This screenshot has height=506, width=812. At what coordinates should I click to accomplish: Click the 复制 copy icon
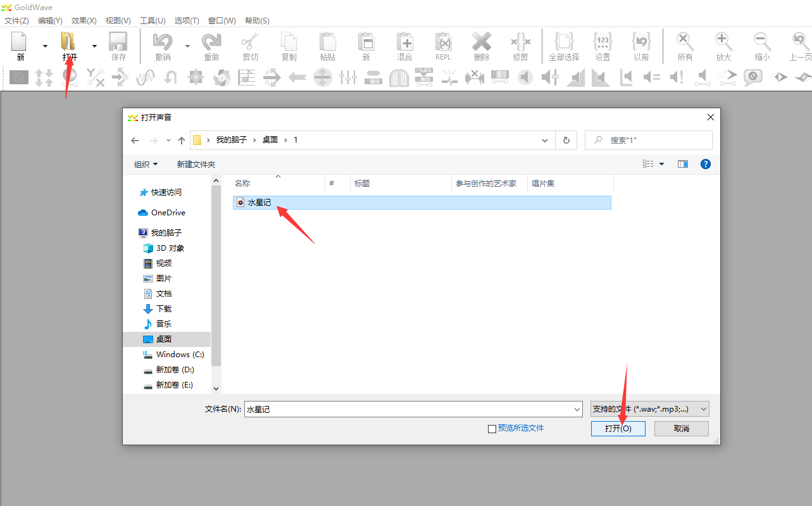point(289,42)
